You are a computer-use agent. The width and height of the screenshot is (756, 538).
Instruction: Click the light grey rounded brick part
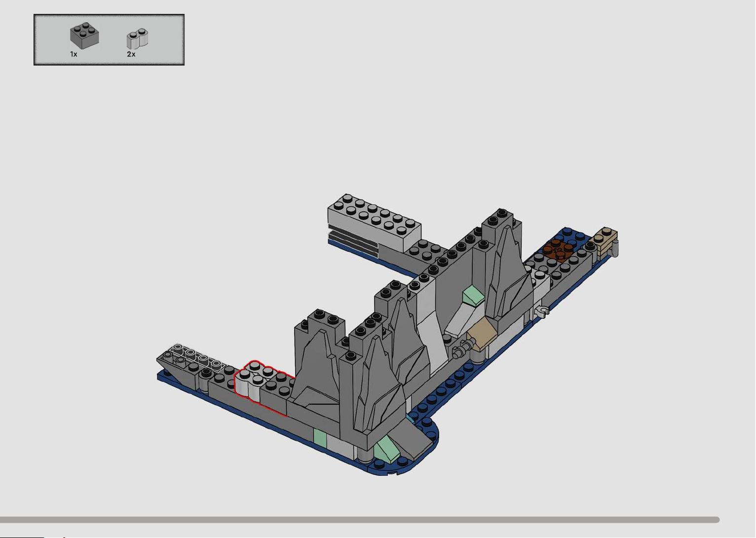(137, 38)
